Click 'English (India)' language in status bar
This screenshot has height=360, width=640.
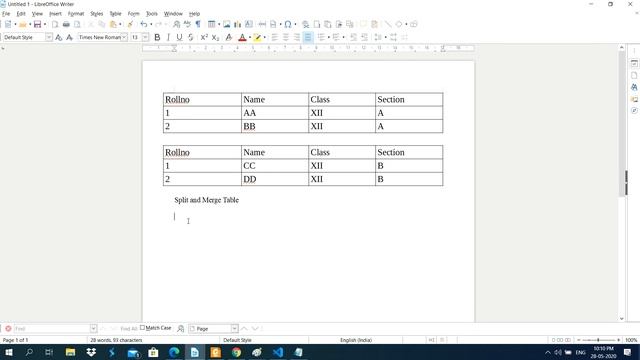tap(356, 340)
